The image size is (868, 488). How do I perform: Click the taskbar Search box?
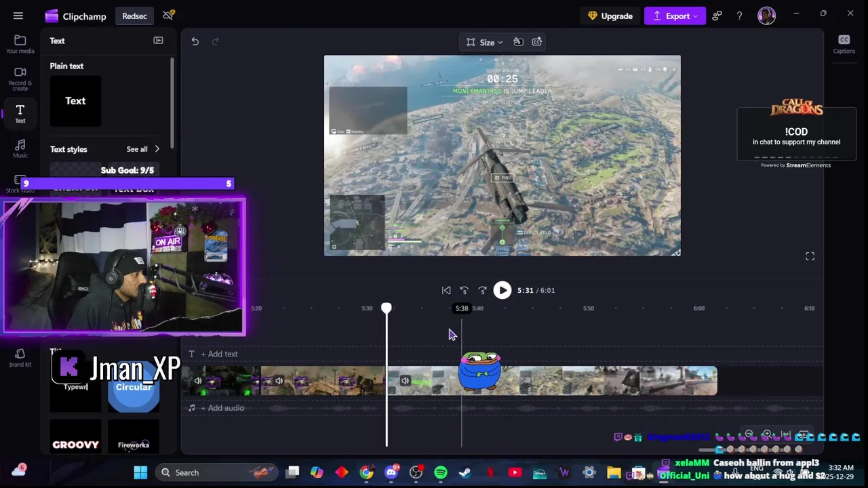click(217, 472)
